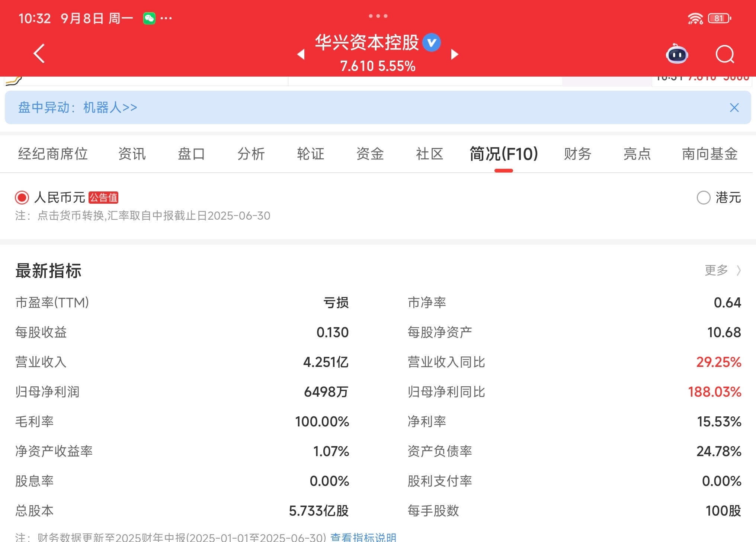756x542 pixels.
Task: Open the 经纪商席位 tab
Action: pos(53,154)
